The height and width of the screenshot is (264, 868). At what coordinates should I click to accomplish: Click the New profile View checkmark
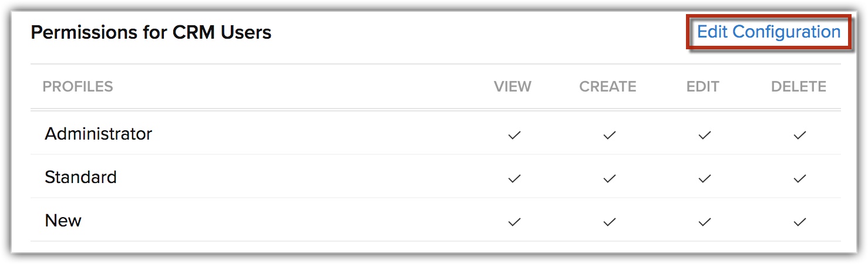[514, 222]
